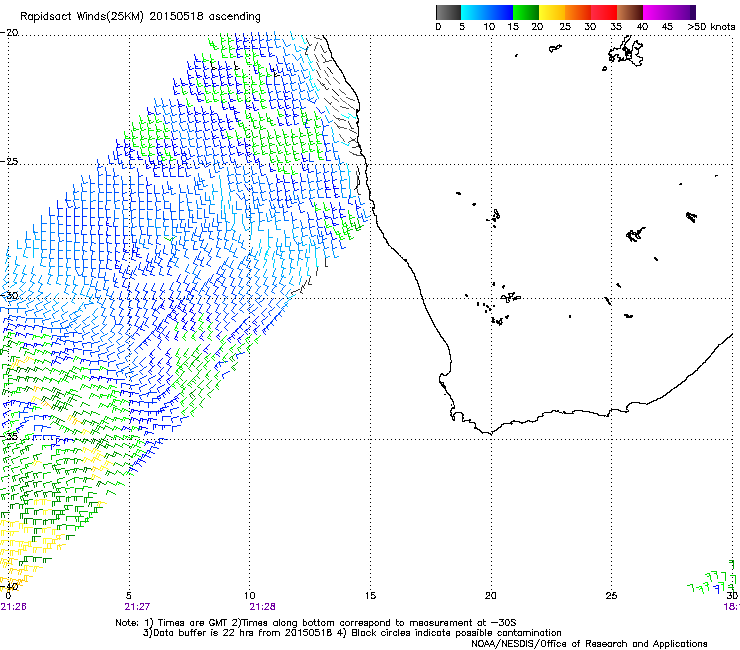Click the green wind barbs at bottom-right corner
The width and height of the screenshot is (740, 650).
pos(712,578)
